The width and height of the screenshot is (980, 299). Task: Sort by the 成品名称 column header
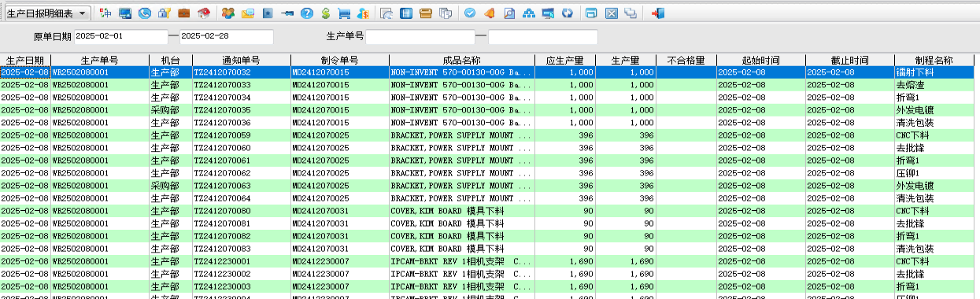(461, 60)
